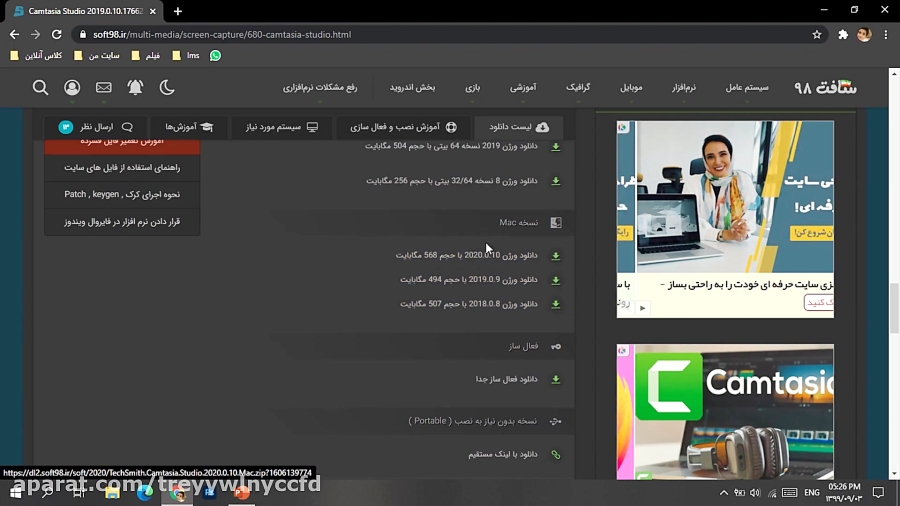Open the Windows firewall guide item
Image resolution: width=900 pixels, height=506 pixels.
coord(122,221)
